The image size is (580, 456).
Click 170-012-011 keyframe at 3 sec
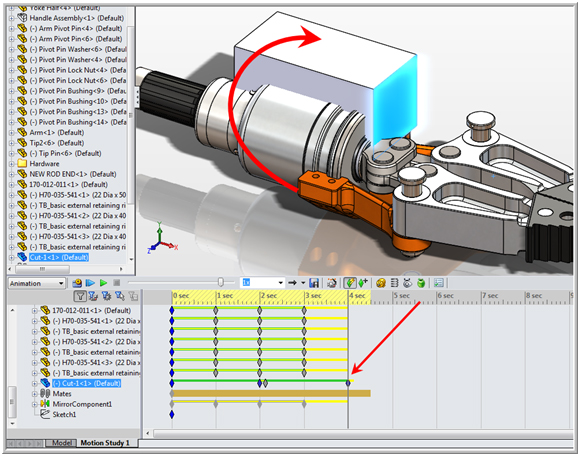click(x=304, y=310)
